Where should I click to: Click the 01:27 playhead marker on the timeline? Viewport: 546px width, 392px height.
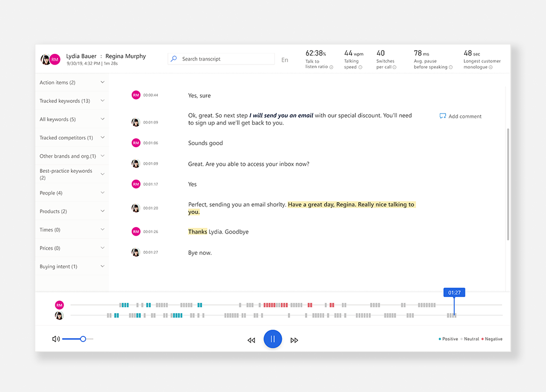(454, 292)
